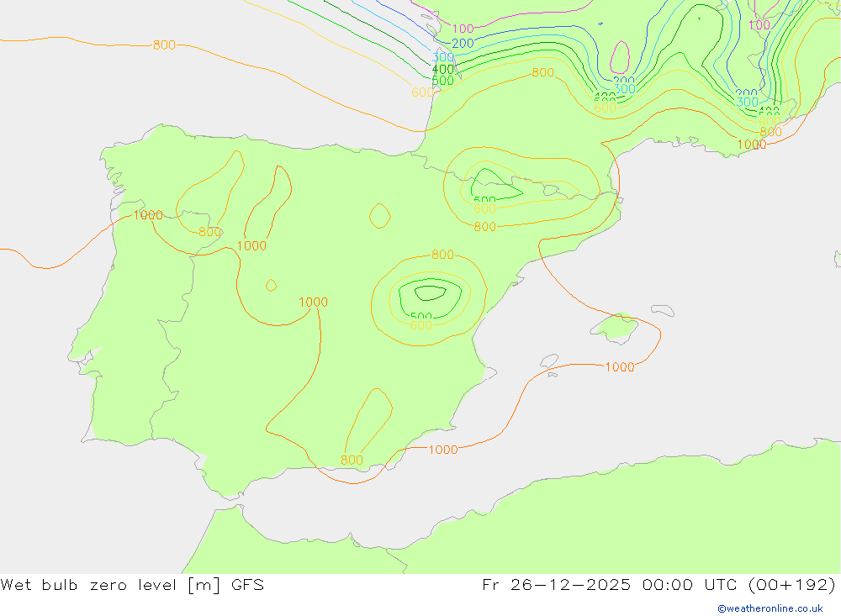The width and height of the screenshot is (841, 616).
Task: Click the '1000' label south of the Balearics
Action: point(620,366)
